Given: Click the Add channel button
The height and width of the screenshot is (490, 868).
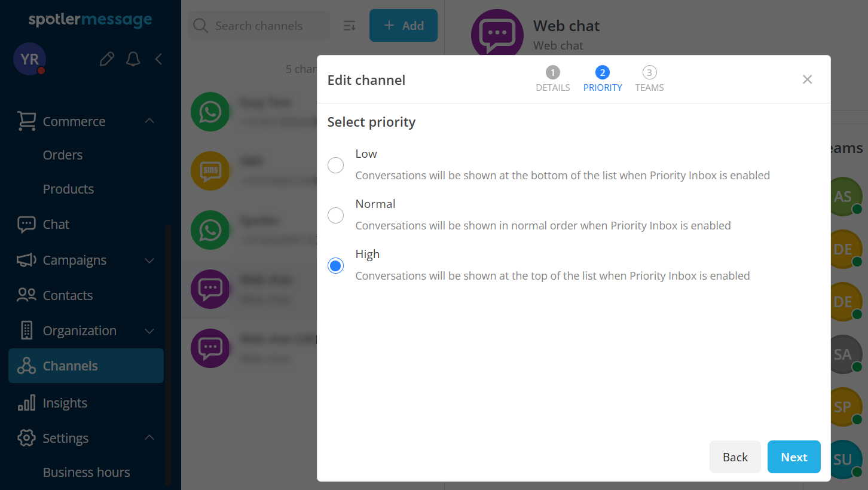Looking at the screenshot, I should click(x=404, y=26).
